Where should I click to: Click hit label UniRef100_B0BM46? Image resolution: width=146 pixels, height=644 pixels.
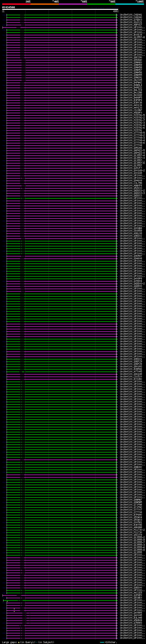click(x=131, y=369)
